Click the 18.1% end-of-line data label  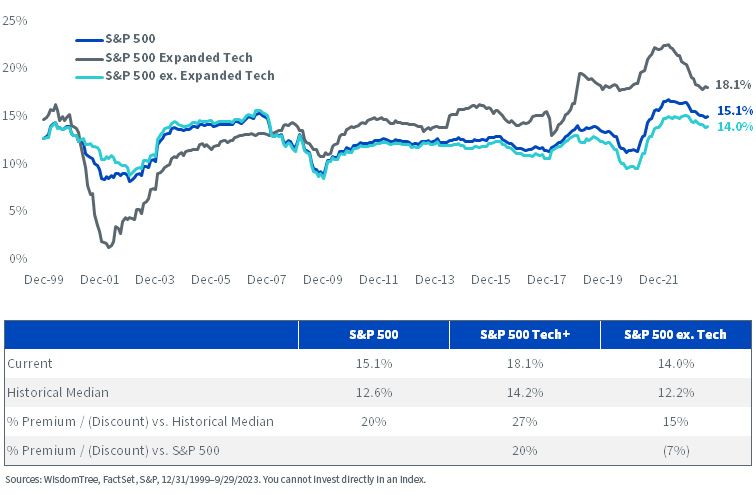pyautogui.click(x=733, y=85)
